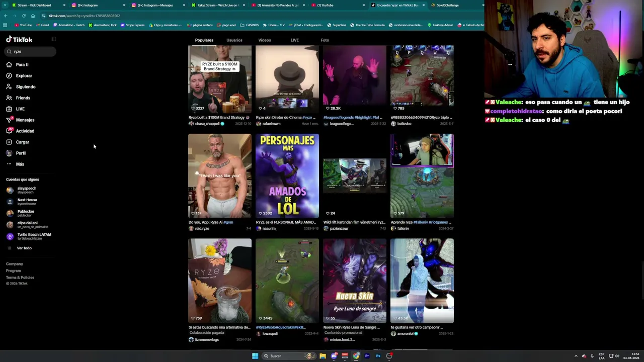The image size is (644, 362).
Task: Open Ryze built a $100M Brand Strategy video
Action: 220,78
